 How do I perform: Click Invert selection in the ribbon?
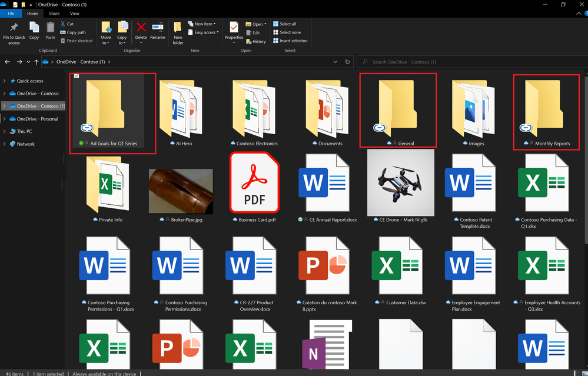289,41
